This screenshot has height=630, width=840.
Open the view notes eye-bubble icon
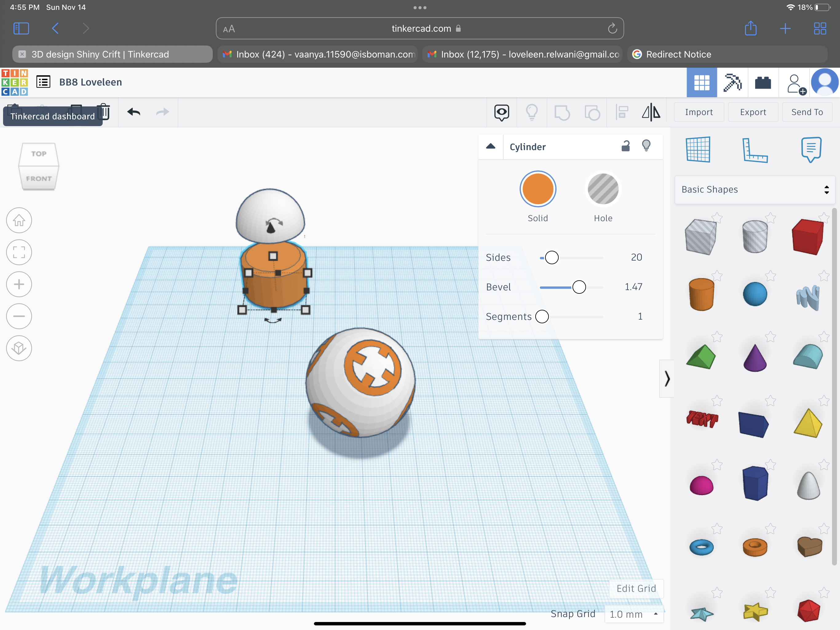pos(501,113)
